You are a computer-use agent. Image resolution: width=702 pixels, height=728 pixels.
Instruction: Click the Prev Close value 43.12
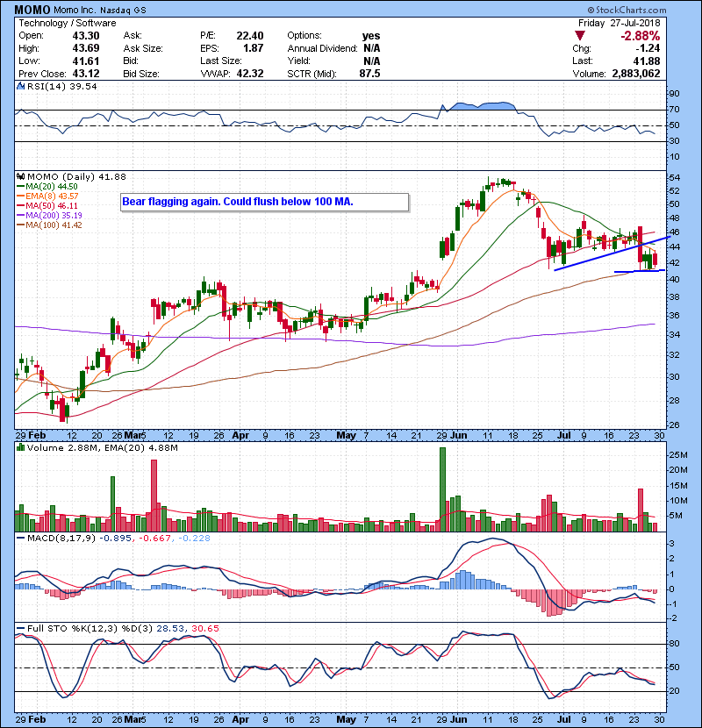click(86, 74)
